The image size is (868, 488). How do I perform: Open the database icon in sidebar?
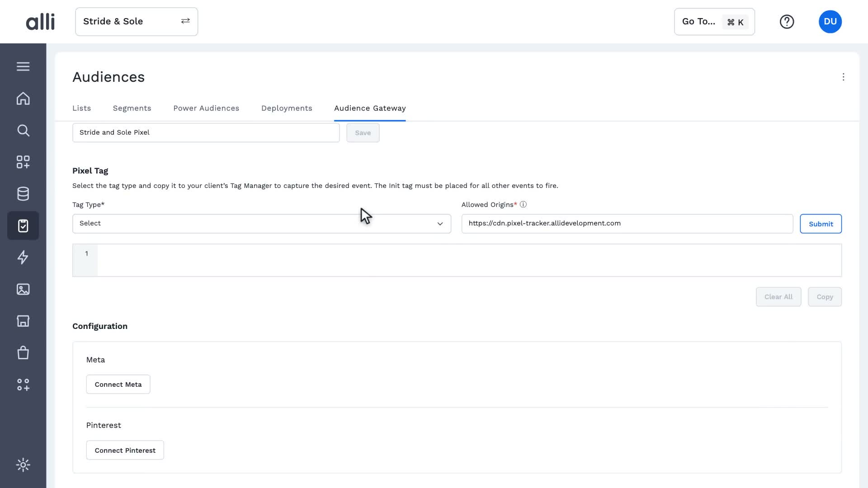(23, 194)
